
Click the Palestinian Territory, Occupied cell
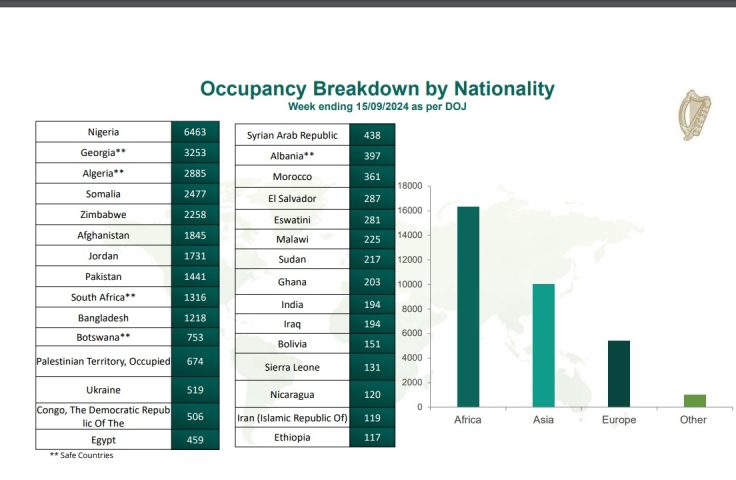tap(103, 361)
